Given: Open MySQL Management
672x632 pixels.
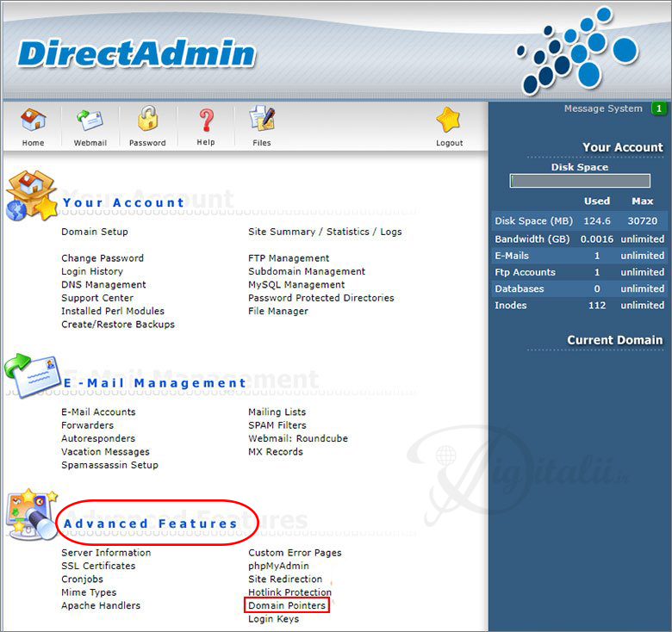Looking at the screenshot, I should pos(296,285).
